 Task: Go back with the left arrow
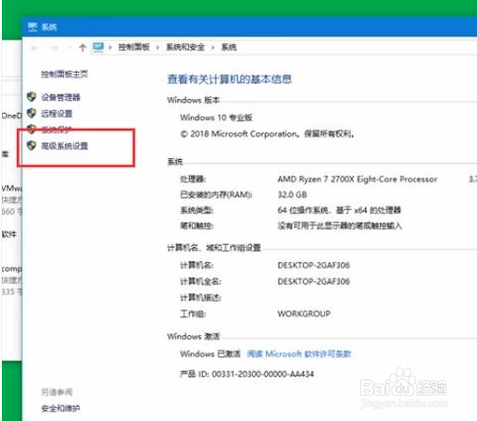tap(34, 48)
